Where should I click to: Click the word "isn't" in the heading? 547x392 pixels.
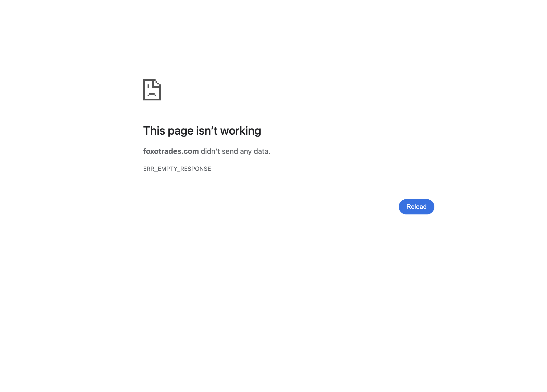[207, 131]
